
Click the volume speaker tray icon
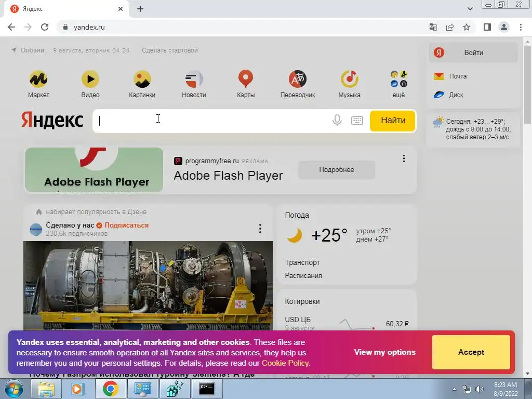point(480,389)
